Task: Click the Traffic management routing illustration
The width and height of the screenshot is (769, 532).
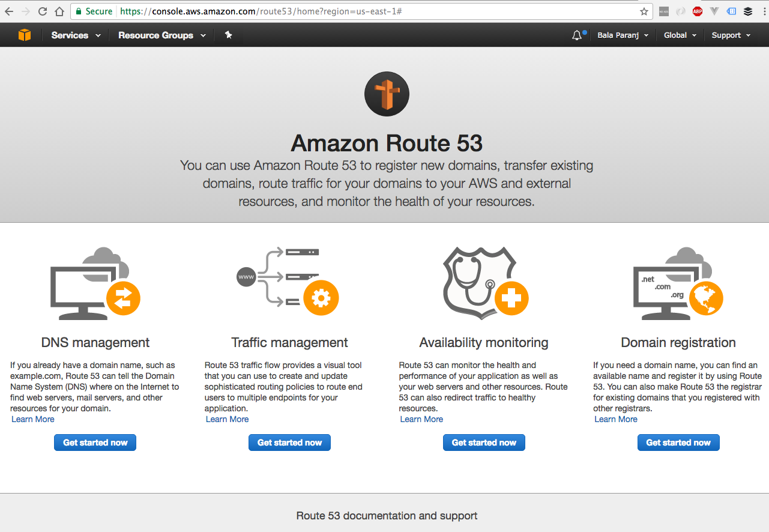Action: coord(288,281)
